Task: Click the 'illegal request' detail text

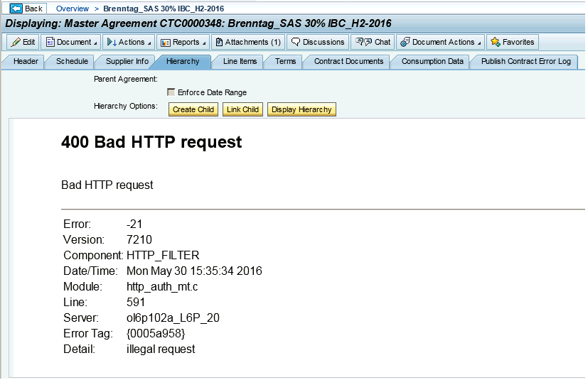Action: (x=161, y=349)
